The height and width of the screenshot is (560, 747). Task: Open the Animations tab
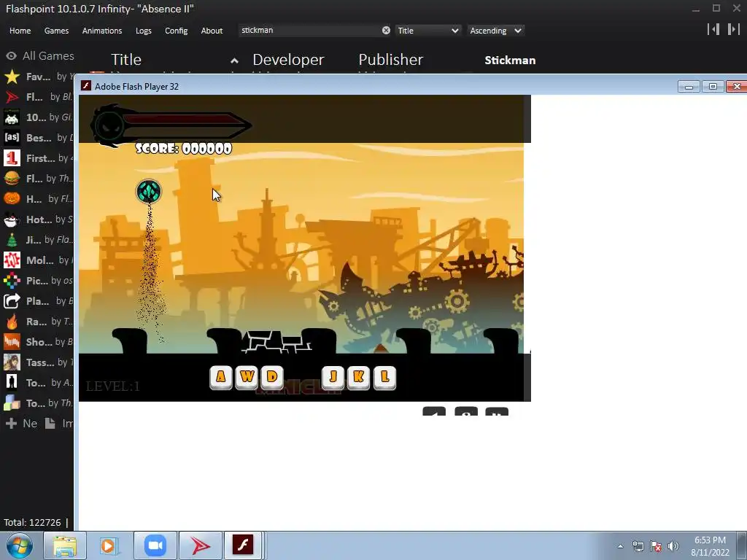point(102,31)
